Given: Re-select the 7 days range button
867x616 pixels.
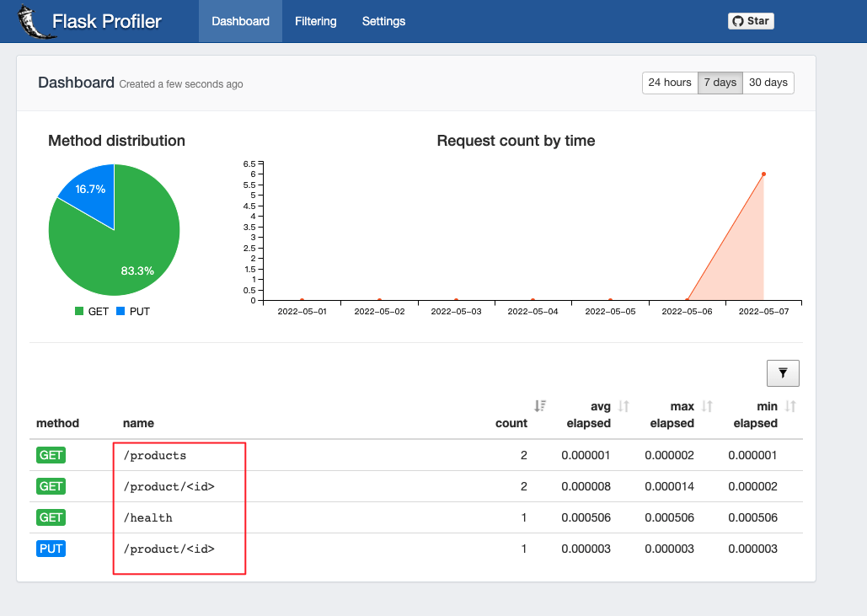Looking at the screenshot, I should coord(720,83).
